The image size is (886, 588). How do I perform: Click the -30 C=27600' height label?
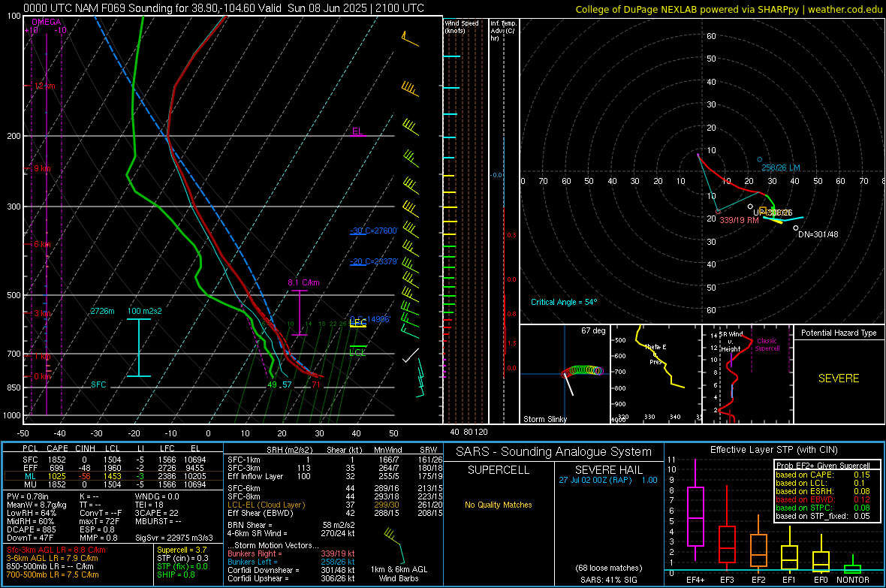pyautogui.click(x=374, y=231)
